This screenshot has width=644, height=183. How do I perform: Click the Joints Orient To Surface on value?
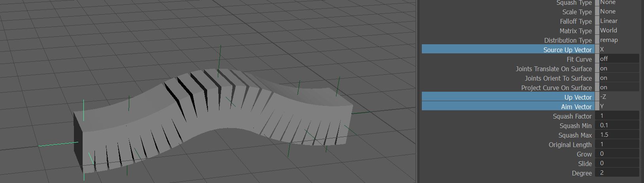pyautogui.click(x=617, y=78)
